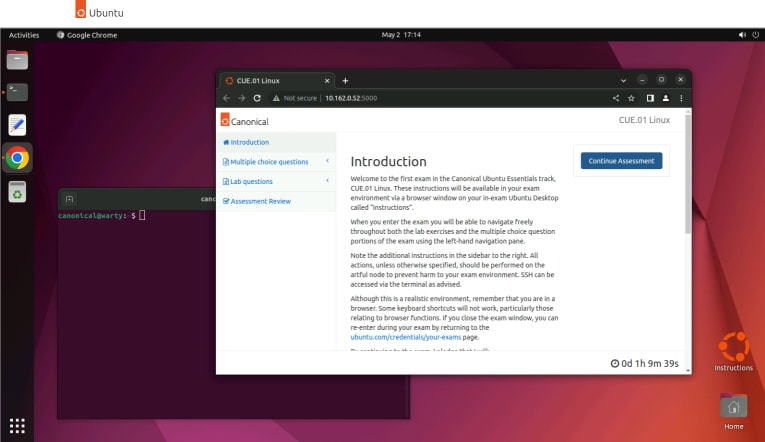Click the address bar URL 10.162.0.52:5000
Image resolution: width=765 pixels, height=442 pixels.
(351, 98)
